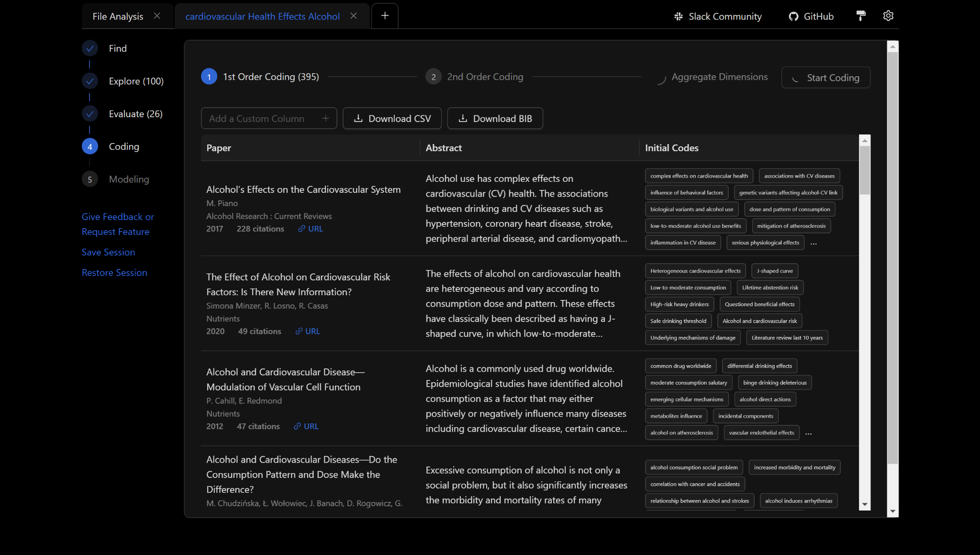
Task: Click the plus icon in Add a Custom Column
Action: [x=325, y=118]
